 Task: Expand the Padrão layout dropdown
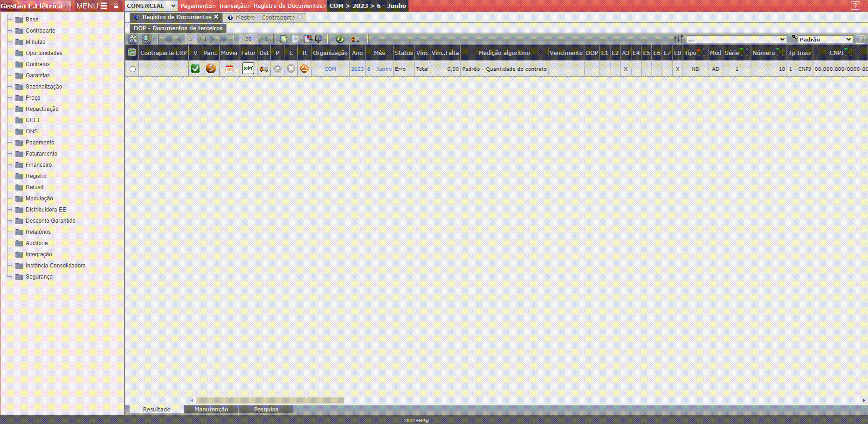pos(825,40)
